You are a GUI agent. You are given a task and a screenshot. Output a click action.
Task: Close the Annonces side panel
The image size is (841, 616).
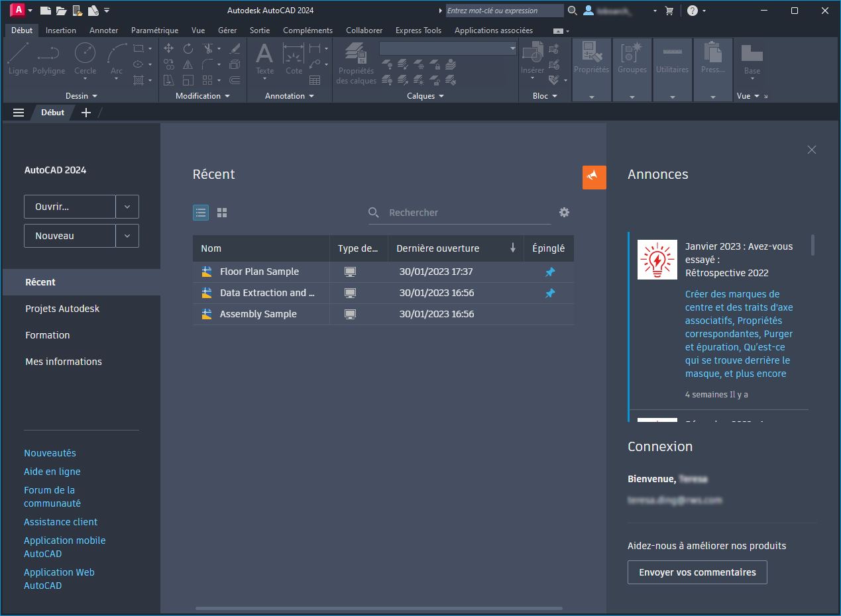(x=812, y=150)
